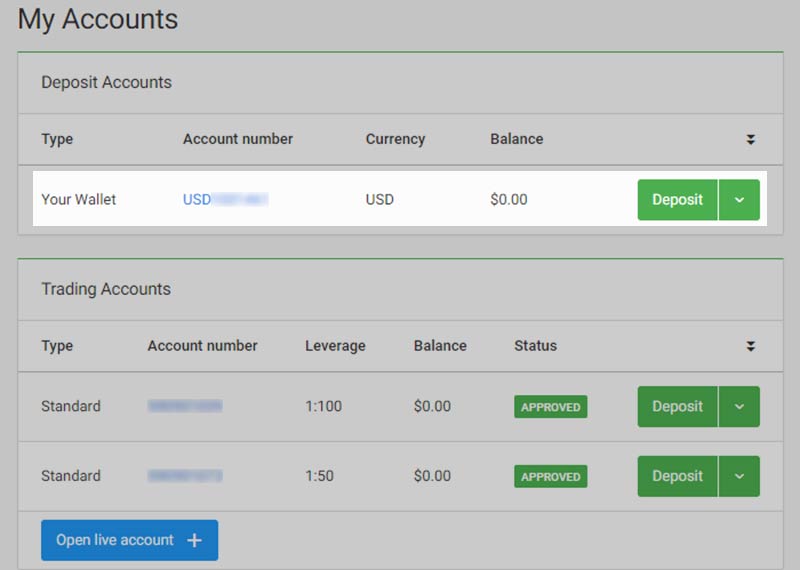Viewport: 800px width, 570px height.
Task: Click the double-arrow icon in Trading Accounts header
Action: (750, 346)
